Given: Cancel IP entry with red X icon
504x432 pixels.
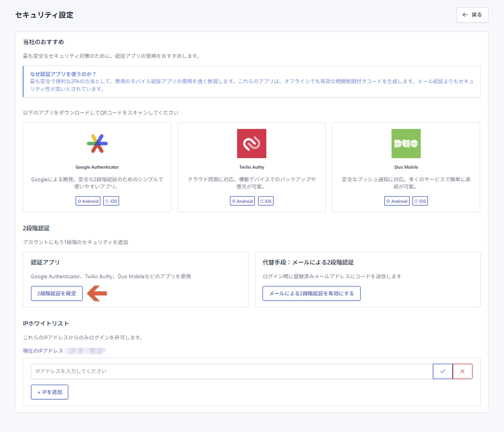Looking at the screenshot, I should (462, 371).
